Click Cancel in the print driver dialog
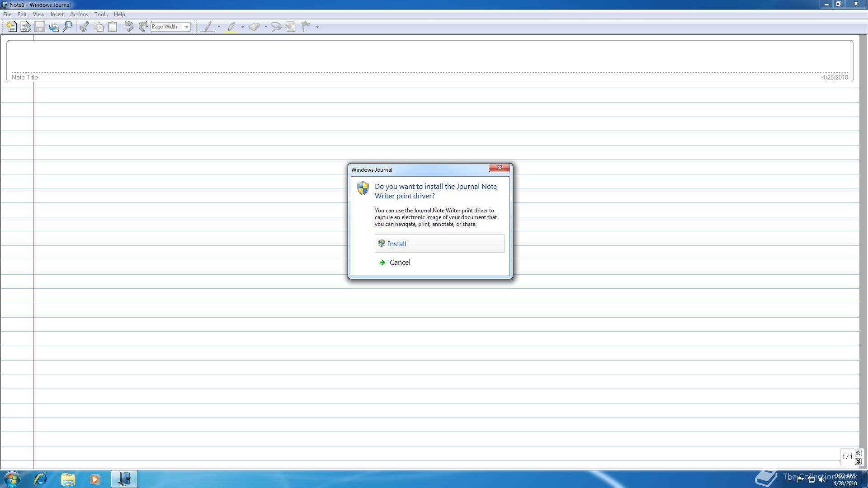 click(x=439, y=263)
